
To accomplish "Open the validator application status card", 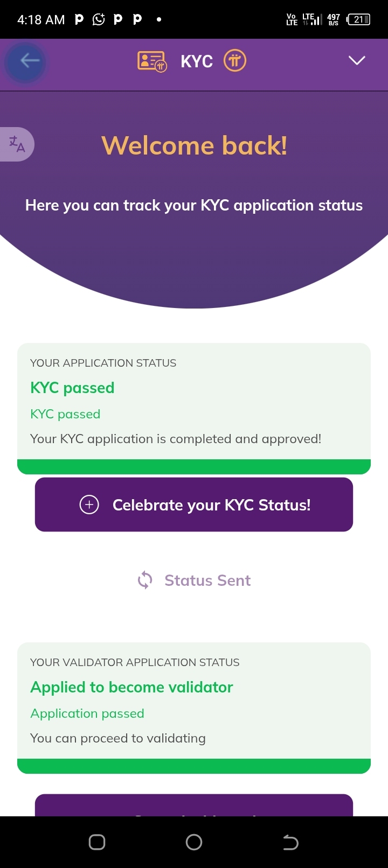I will point(194,708).
